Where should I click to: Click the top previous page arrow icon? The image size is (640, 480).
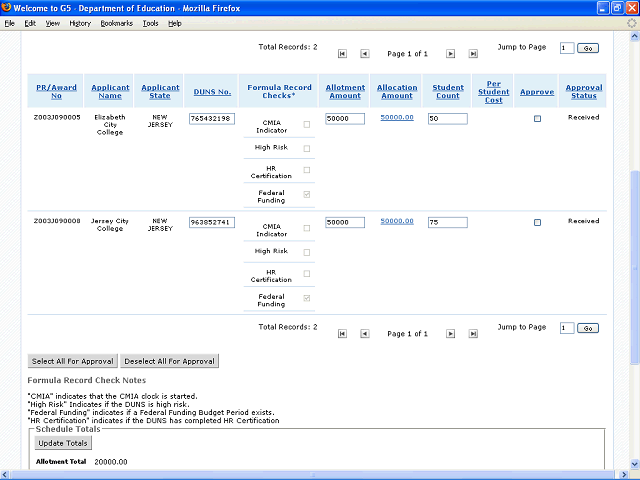coord(365,53)
